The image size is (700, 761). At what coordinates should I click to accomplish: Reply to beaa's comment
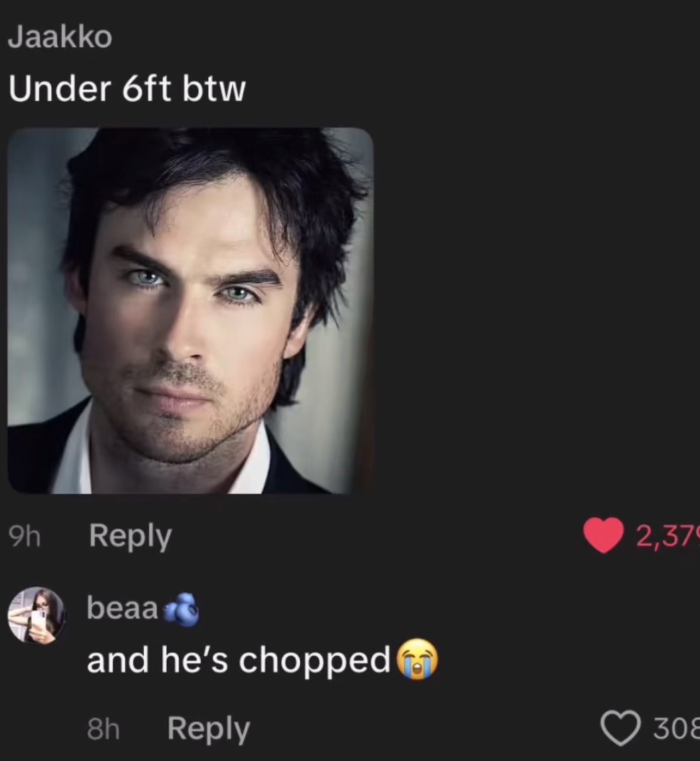tap(209, 728)
